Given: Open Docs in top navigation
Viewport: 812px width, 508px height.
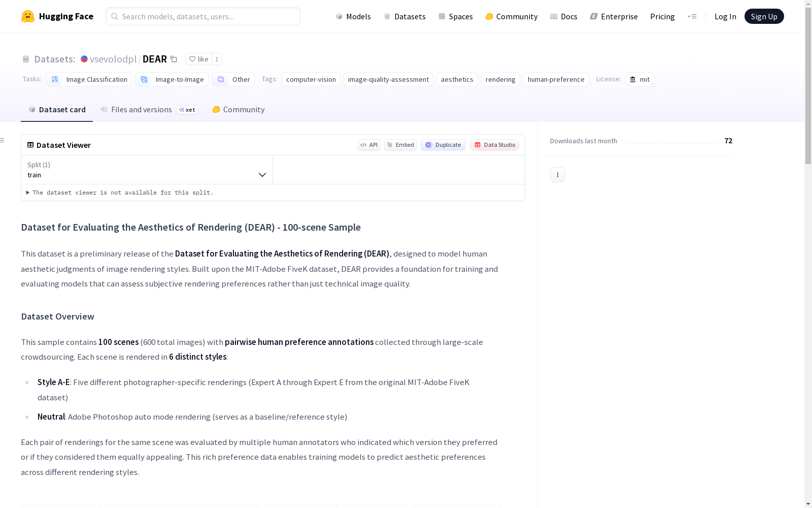Looking at the screenshot, I should [x=564, y=16].
